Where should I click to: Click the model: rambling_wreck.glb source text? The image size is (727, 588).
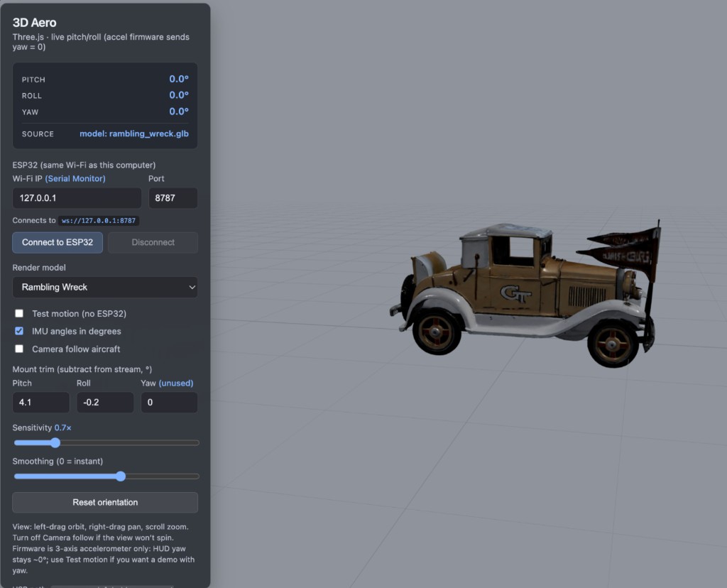click(134, 134)
